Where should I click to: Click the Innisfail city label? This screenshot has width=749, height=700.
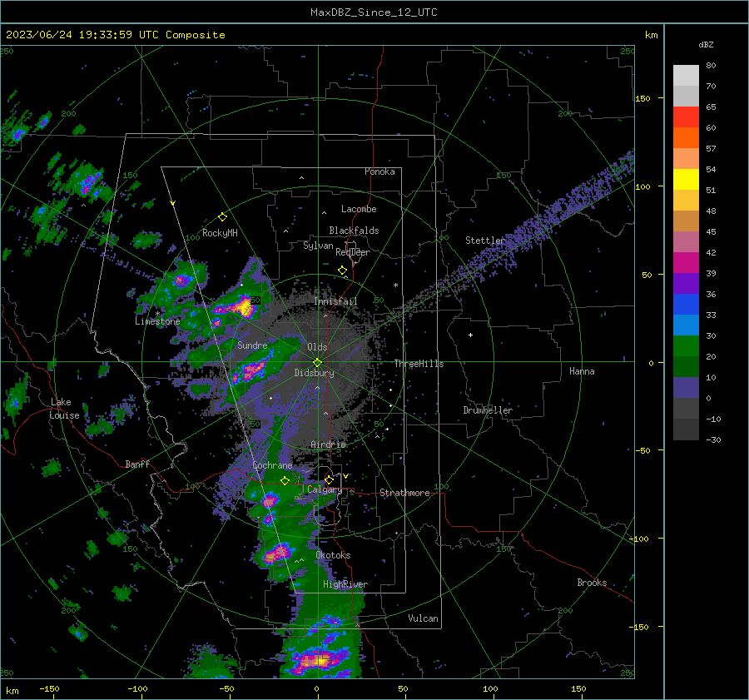tap(335, 301)
